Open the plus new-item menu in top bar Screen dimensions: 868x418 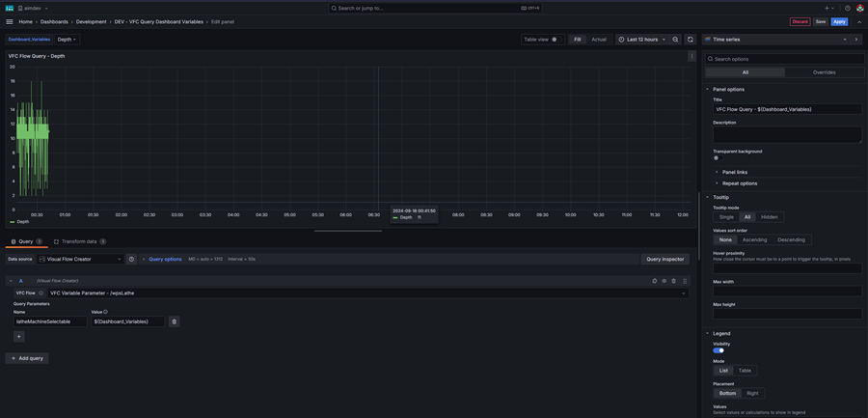(829, 9)
